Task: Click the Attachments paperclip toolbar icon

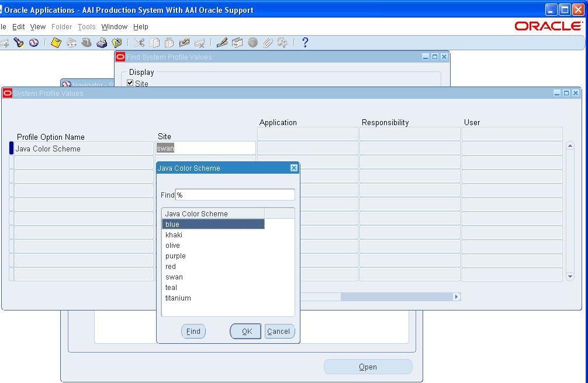Action: tap(268, 43)
